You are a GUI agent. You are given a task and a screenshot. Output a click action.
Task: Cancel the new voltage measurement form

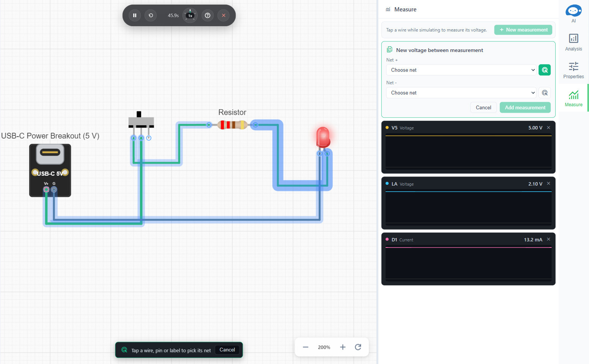point(483,108)
